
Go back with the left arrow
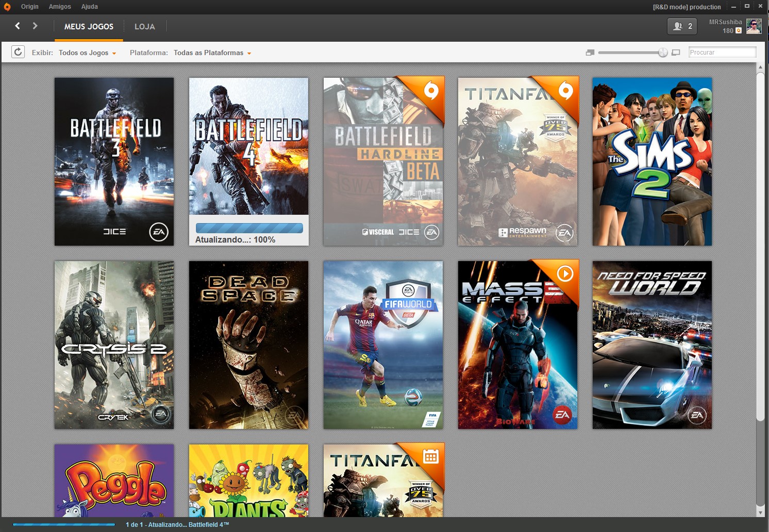18,26
